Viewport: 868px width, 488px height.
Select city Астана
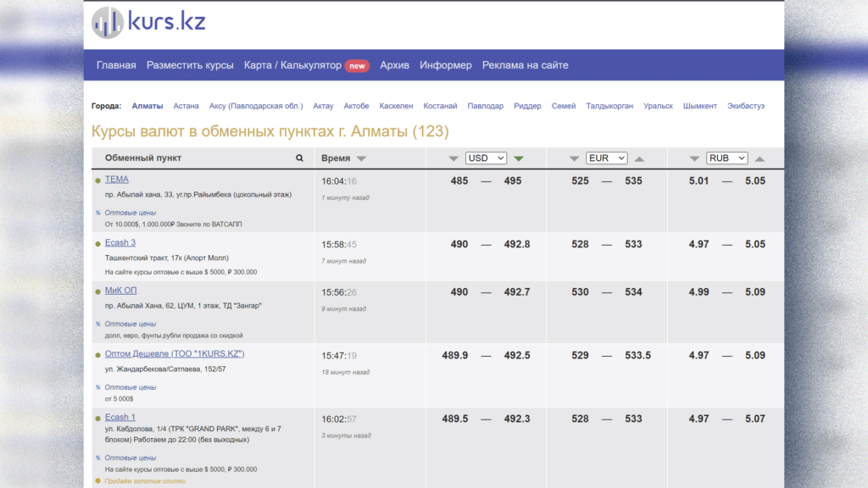[x=186, y=106]
